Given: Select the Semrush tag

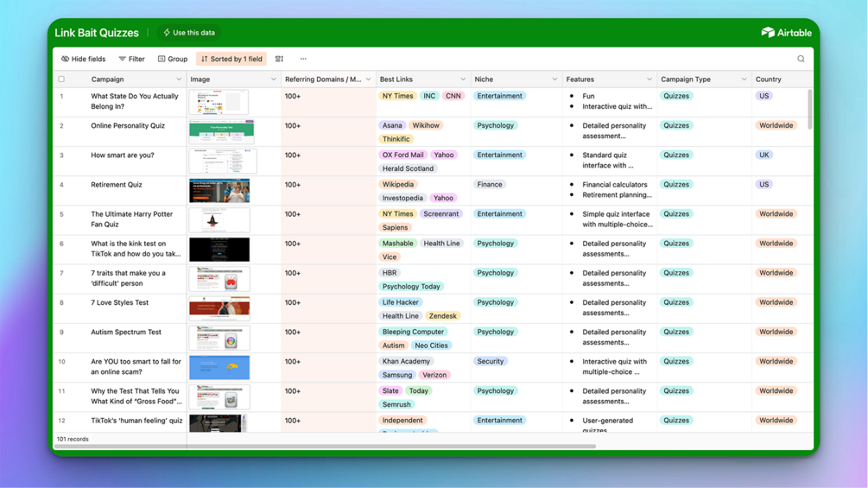Looking at the screenshot, I should (396, 404).
